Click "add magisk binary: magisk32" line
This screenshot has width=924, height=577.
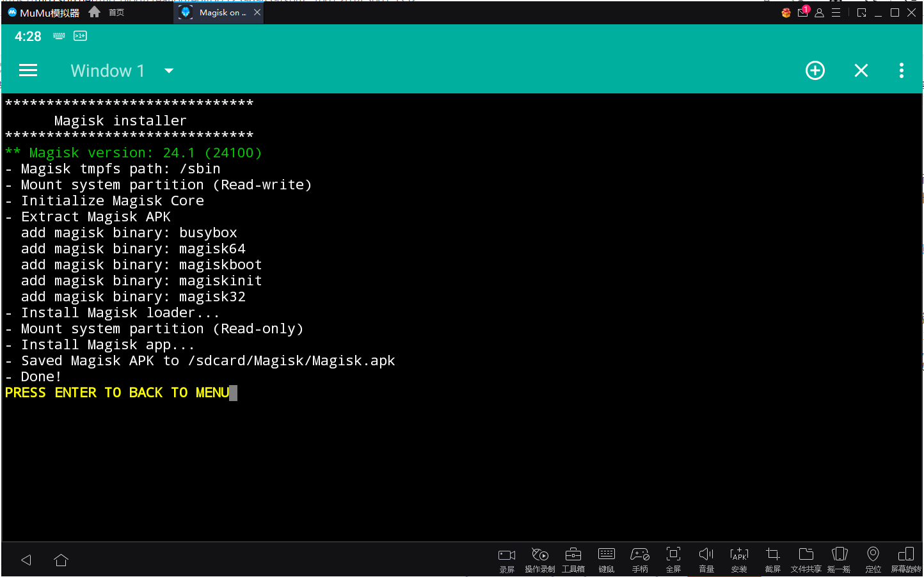click(133, 297)
